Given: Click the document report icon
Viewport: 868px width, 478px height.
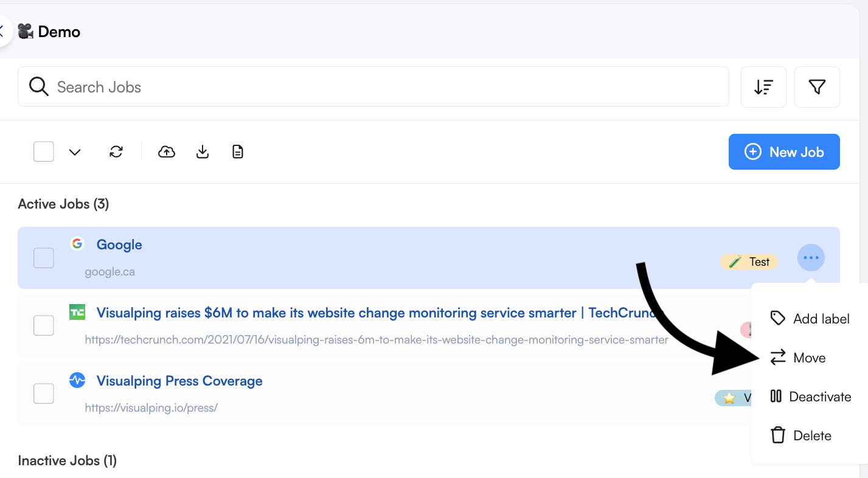Looking at the screenshot, I should pyautogui.click(x=238, y=151).
